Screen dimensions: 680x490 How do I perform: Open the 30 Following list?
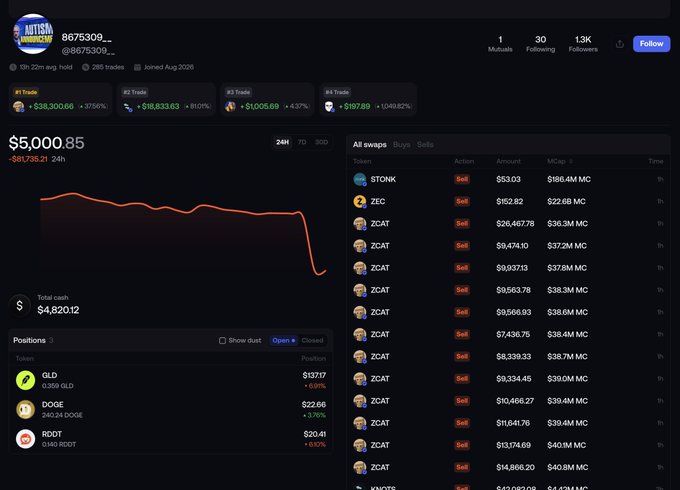pos(540,44)
